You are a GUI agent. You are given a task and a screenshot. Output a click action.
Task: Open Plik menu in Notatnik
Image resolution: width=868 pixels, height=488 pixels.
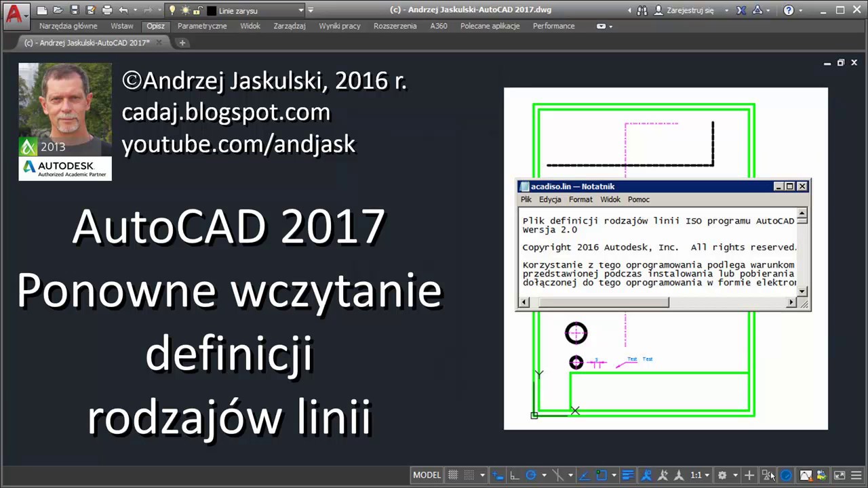pos(526,199)
